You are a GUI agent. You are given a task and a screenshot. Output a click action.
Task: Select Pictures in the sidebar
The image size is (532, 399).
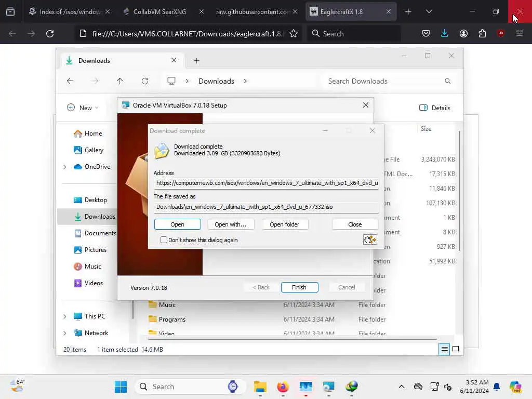(x=90, y=250)
